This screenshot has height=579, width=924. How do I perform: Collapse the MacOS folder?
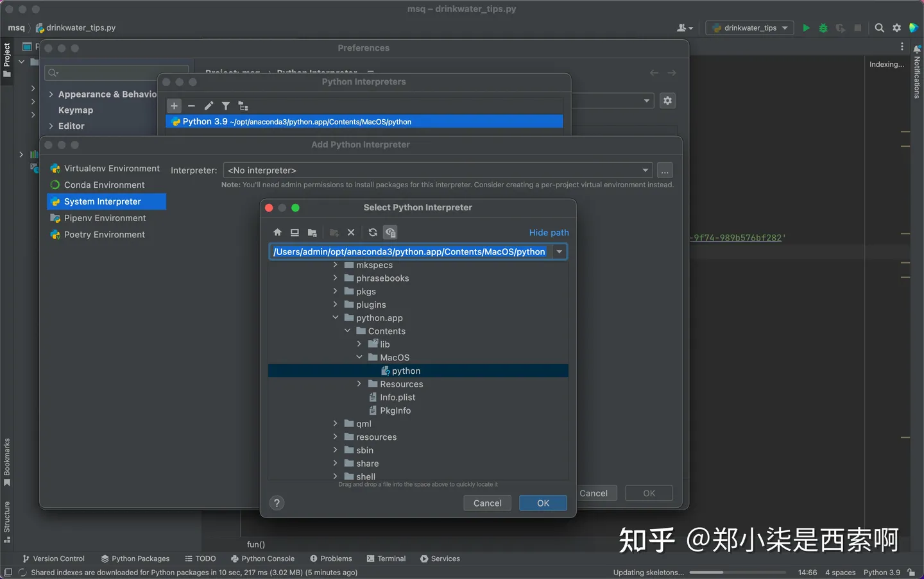[359, 357]
